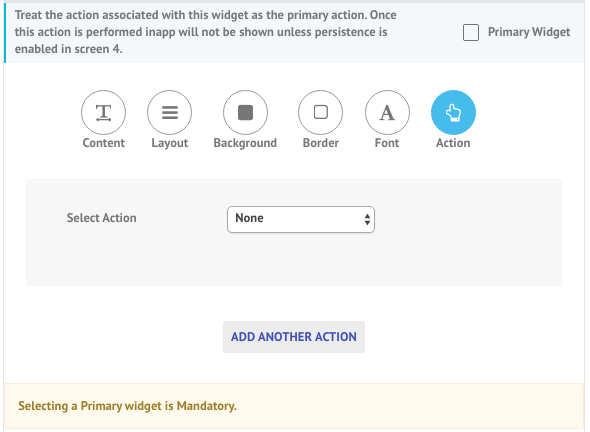
Task: Switch to the Background tab label
Action: [245, 143]
